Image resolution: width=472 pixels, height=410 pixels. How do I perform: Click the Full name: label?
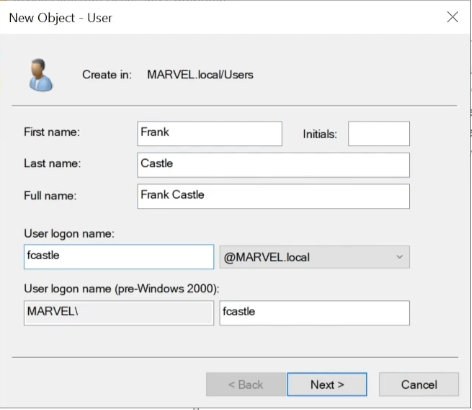[50, 195]
